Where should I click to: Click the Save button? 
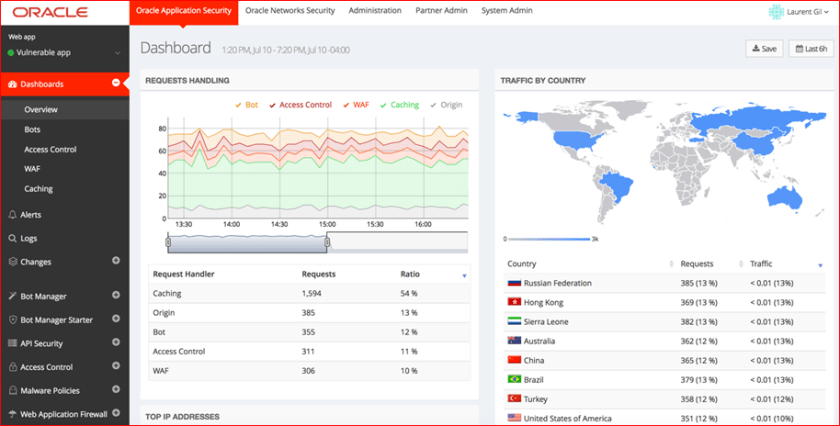click(763, 48)
